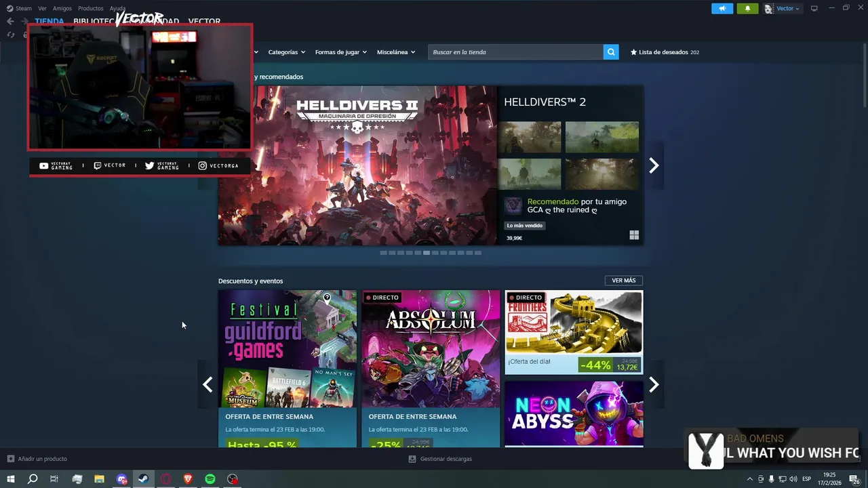Image resolution: width=868 pixels, height=488 pixels.
Task: Open the Vector account dropdown
Action: click(788, 8)
